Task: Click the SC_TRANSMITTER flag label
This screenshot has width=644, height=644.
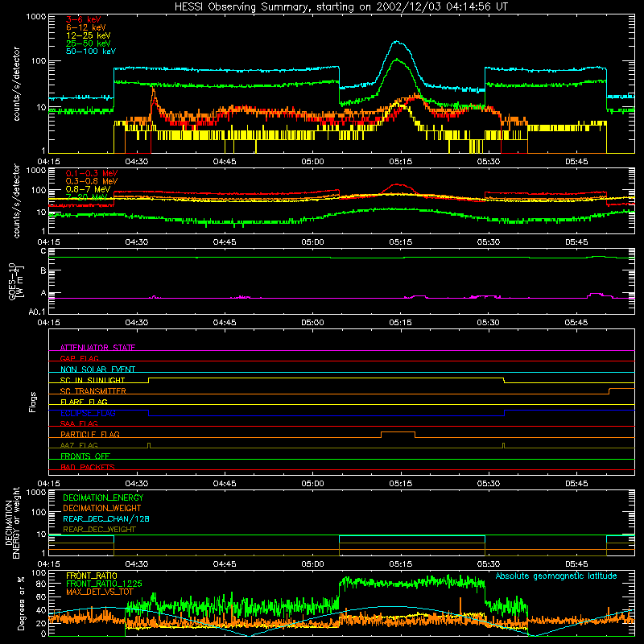Action: (93, 390)
